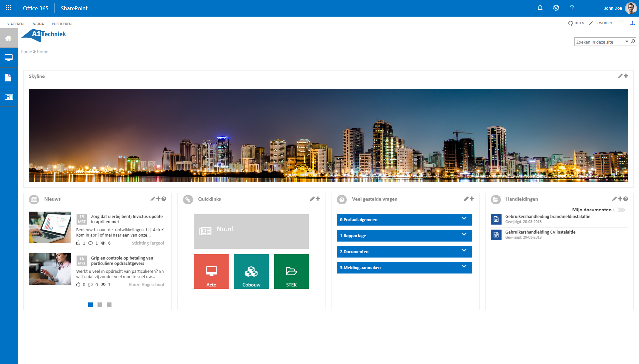Click the DELEN share button
This screenshot has height=364, width=639.
576,23
